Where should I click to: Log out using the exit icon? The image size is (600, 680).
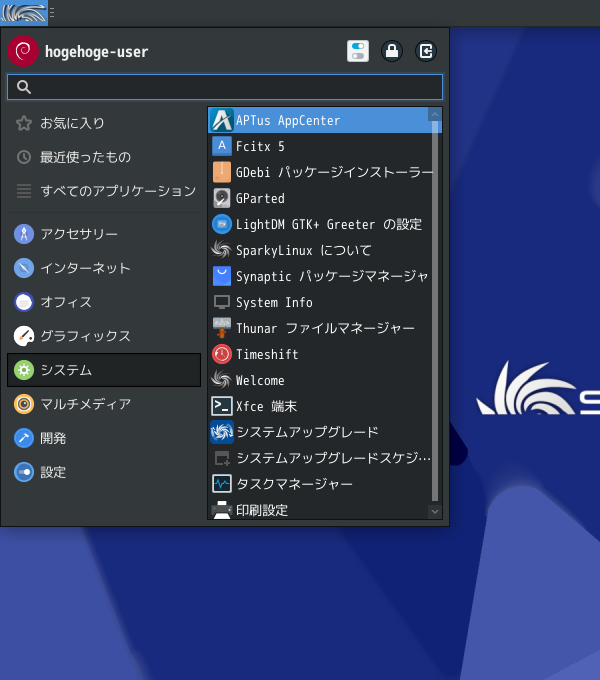pos(426,51)
